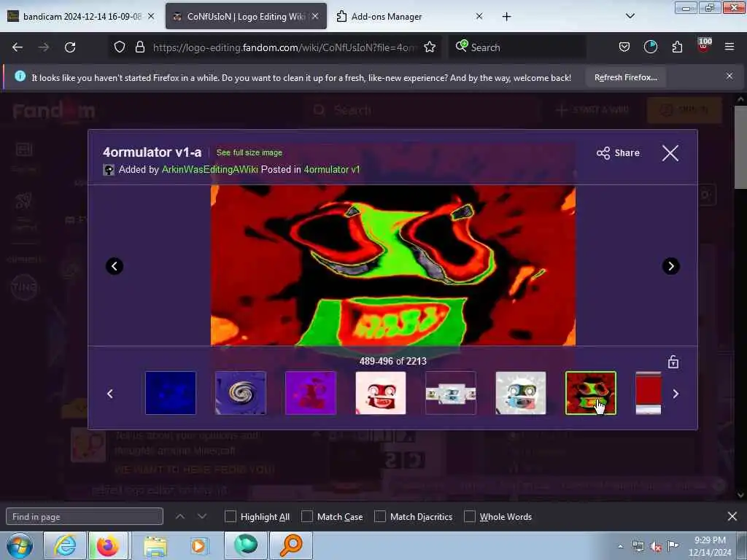Click the page vertical scrollbar thumb
This screenshot has height=560, width=747.
[740, 147]
